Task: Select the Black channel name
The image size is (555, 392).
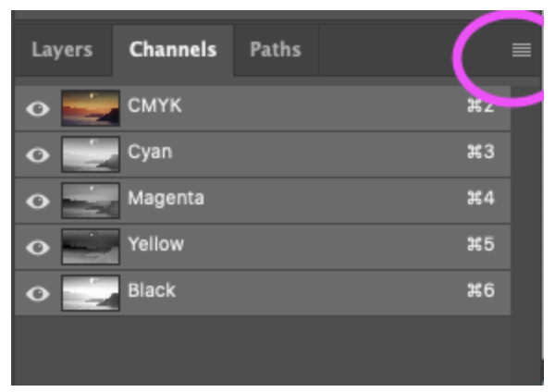Action: pyautogui.click(x=152, y=292)
